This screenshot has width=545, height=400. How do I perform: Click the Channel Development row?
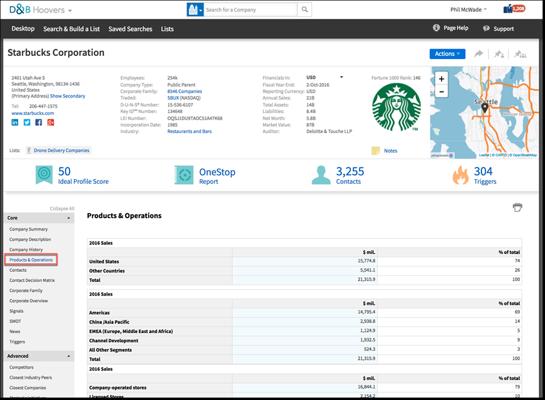pos(304,340)
